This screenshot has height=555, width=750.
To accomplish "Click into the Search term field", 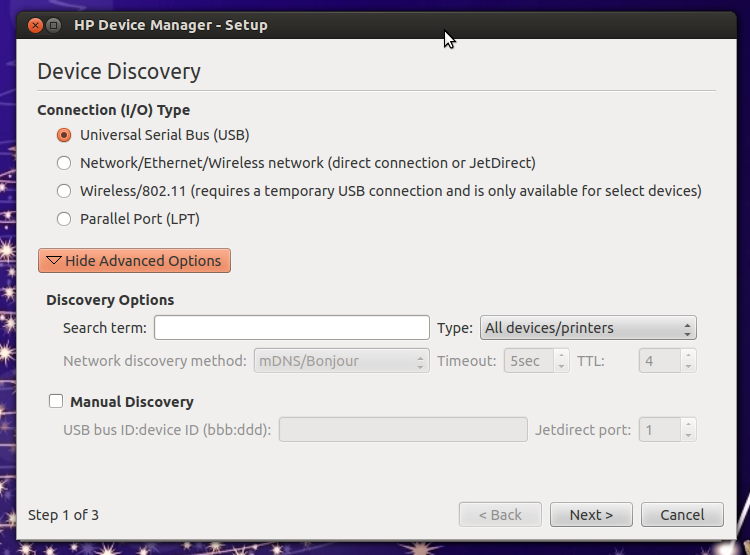I will [x=292, y=328].
